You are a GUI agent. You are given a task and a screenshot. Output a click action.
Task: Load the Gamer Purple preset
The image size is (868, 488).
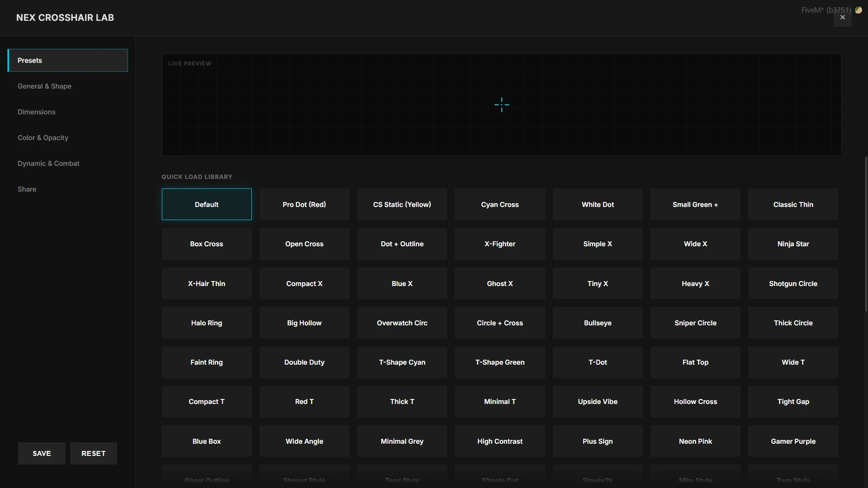tap(793, 441)
